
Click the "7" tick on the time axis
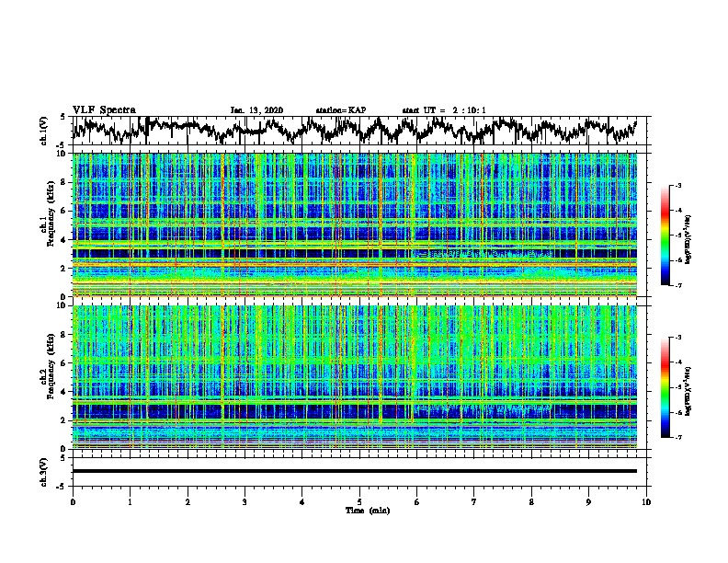(x=474, y=502)
